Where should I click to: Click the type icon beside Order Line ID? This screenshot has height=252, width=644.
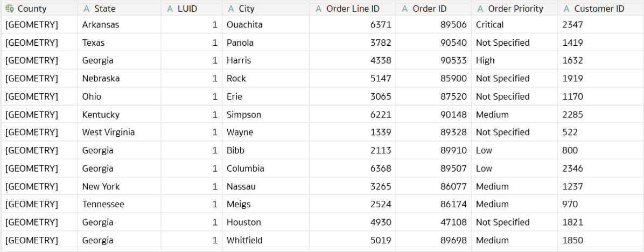319,9
